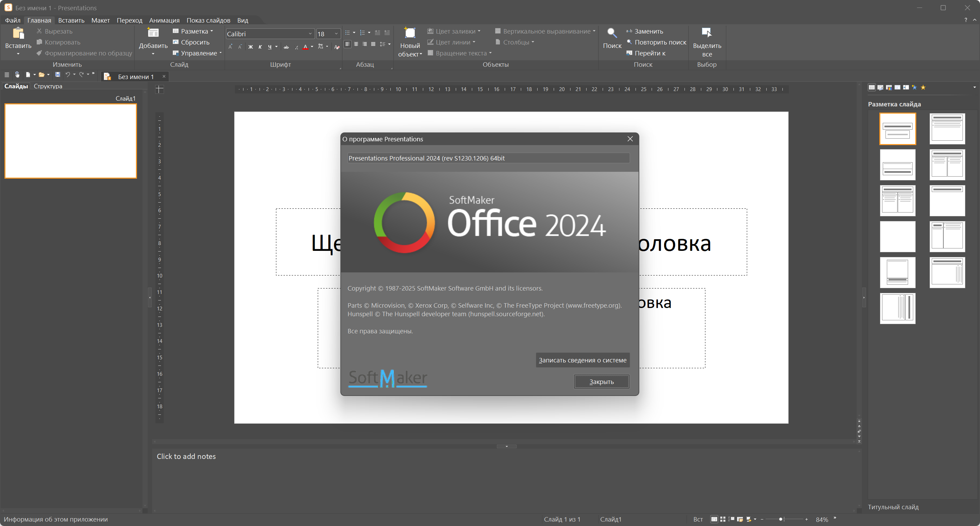Click the Search magnifier icon
Viewport: 980px width, 526px height.
point(612,34)
